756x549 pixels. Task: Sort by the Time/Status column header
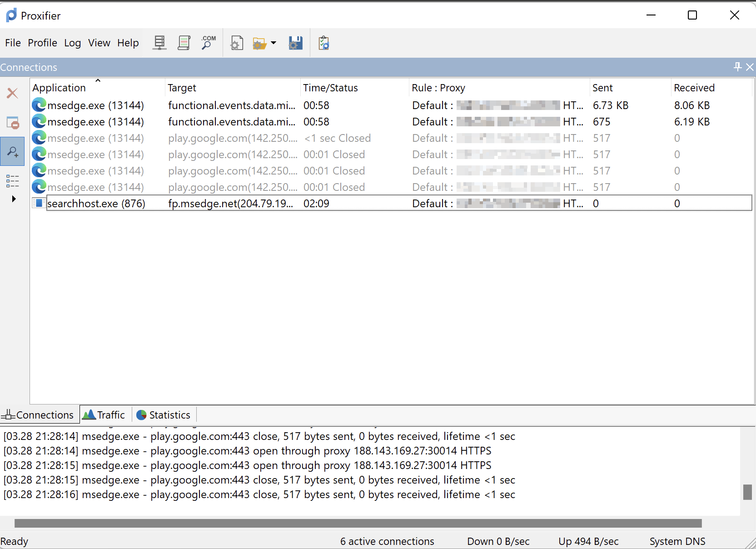pos(355,88)
